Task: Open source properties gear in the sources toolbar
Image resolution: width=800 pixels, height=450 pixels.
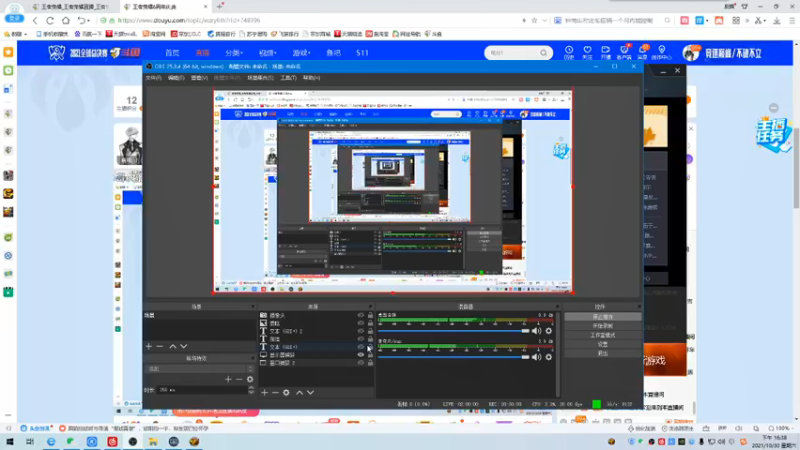Action: coord(286,392)
